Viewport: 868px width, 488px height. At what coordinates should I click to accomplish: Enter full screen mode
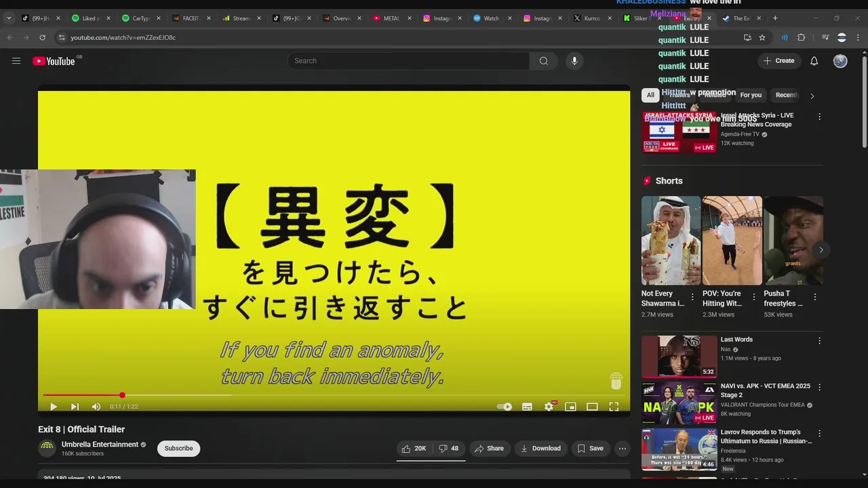pos(614,407)
